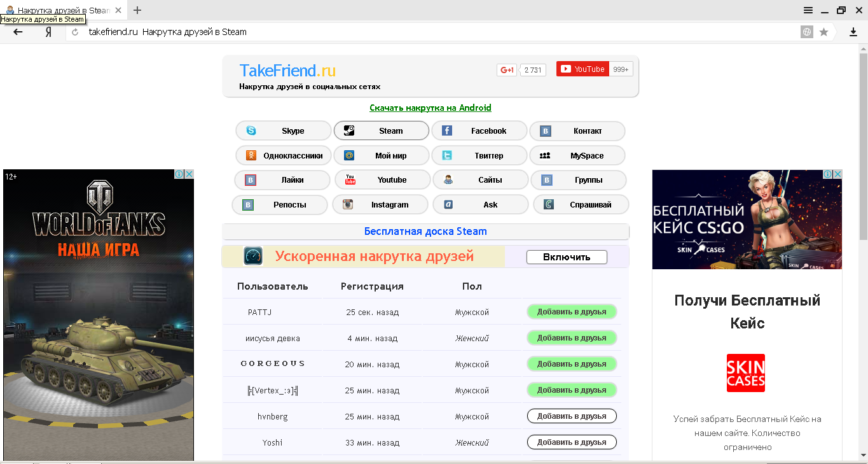The image size is (868, 464).
Task: Show ad info for the CS:GO banner
Action: [x=829, y=174]
